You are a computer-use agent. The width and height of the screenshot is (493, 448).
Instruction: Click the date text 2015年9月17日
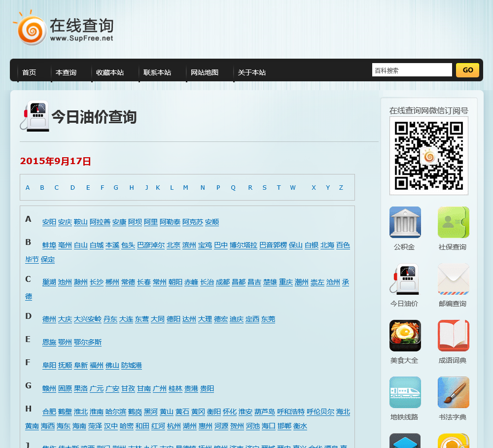(56, 161)
